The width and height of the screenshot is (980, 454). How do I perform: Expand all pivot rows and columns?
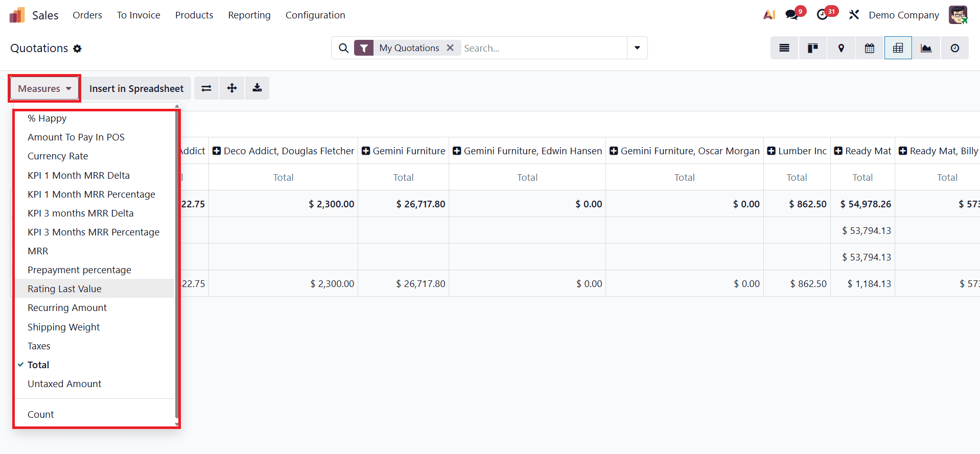232,88
